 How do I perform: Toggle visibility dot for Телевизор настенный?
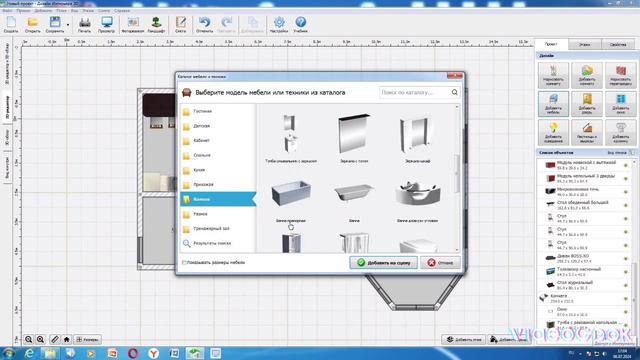click(626, 272)
